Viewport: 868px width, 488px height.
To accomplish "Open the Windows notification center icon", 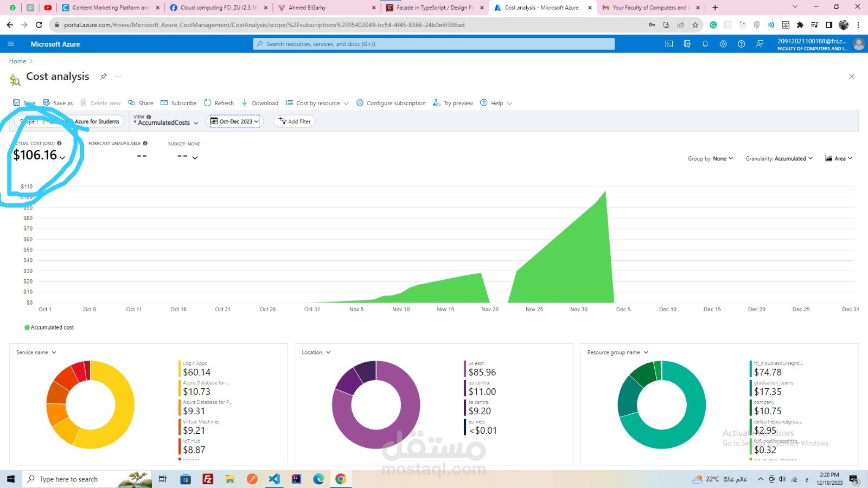I will click(x=853, y=479).
